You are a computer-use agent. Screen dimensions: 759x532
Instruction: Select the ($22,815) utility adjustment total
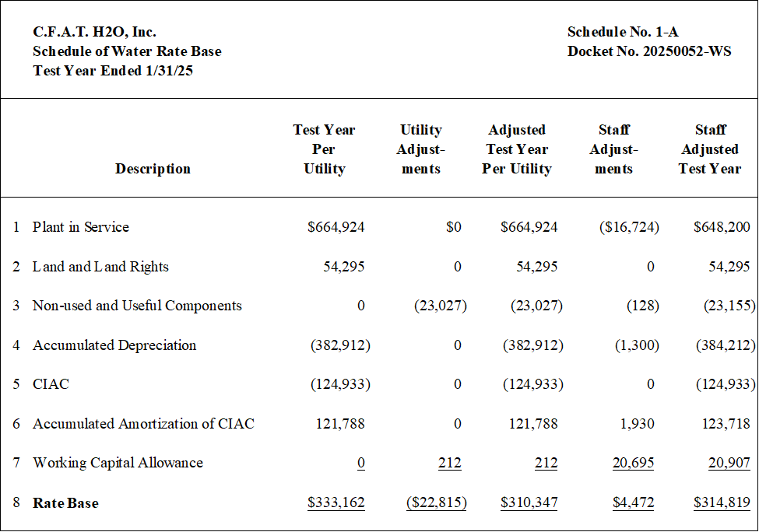coord(437,502)
